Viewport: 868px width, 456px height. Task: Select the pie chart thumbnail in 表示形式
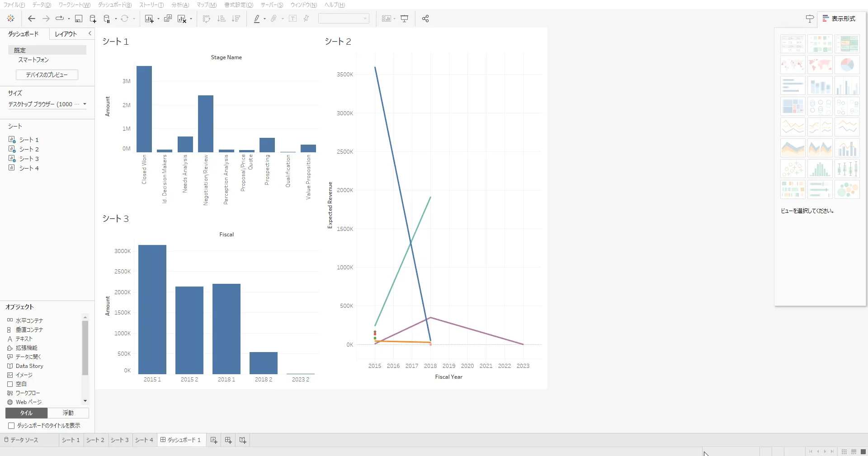(848, 65)
